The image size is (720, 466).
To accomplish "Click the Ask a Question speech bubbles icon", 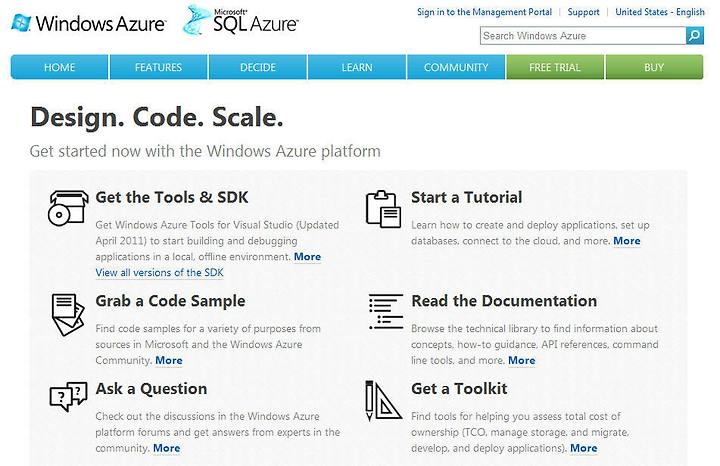I will click(68, 396).
